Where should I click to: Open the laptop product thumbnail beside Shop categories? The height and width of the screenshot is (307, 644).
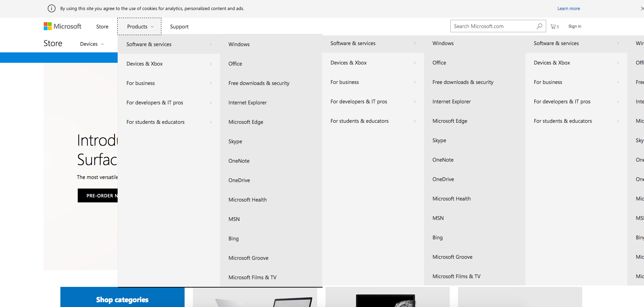[x=255, y=298]
